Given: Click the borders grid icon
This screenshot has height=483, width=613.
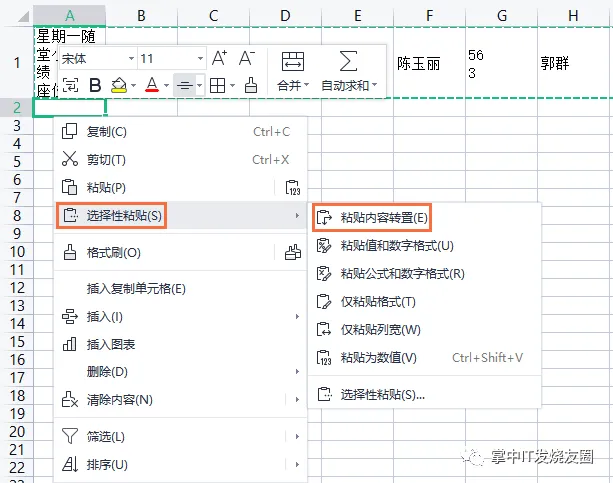Looking at the screenshot, I should click(215, 85).
